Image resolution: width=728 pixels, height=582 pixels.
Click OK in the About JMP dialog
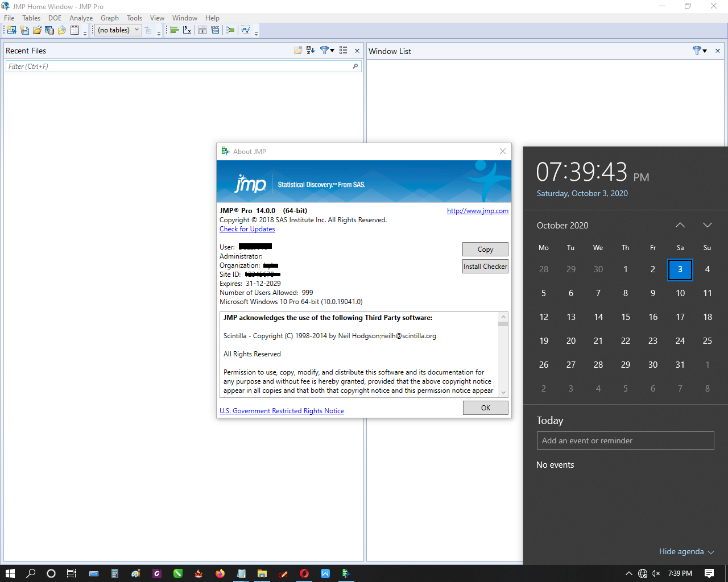[x=486, y=408]
